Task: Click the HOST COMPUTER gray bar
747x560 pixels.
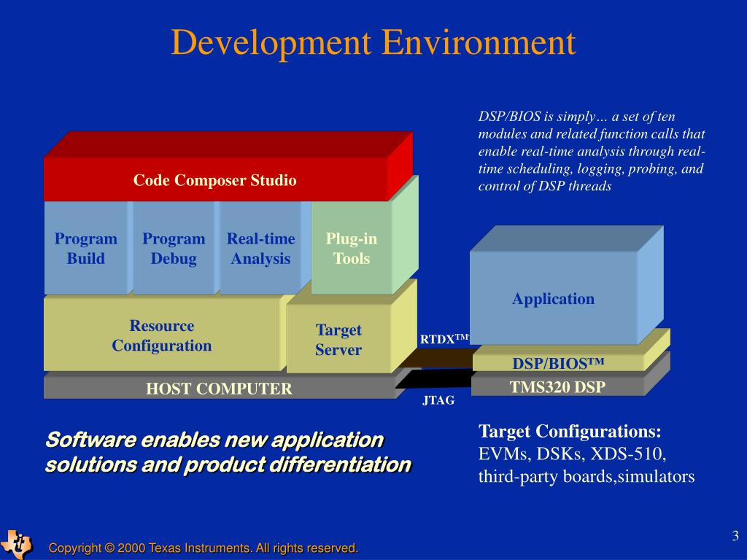Action: [x=219, y=388]
